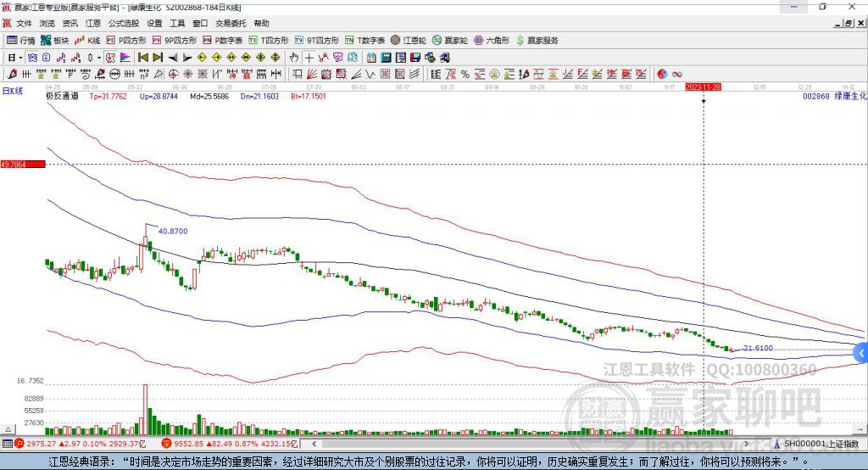Open the 浏览 menu
The width and height of the screenshot is (868, 470).
coord(47,23)
